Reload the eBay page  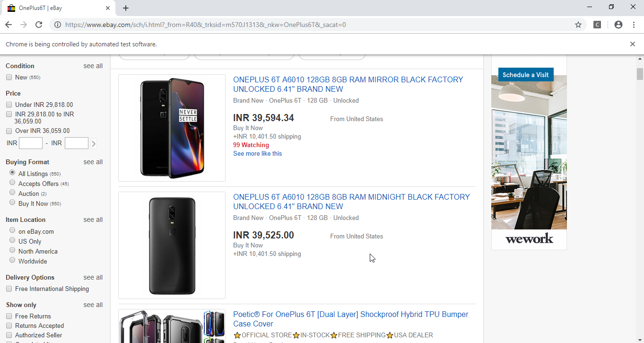(39, 25)
